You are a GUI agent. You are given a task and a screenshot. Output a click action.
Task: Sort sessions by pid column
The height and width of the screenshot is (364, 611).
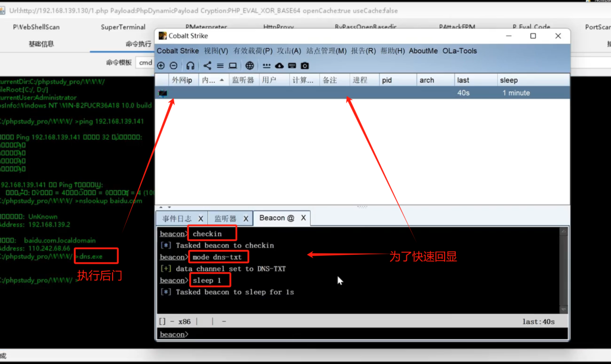(398, 81)
